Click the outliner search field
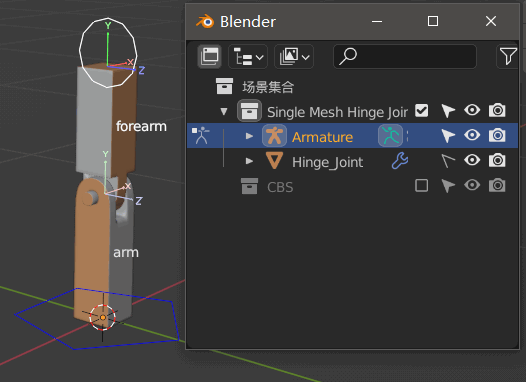Screen dimensions: 526x382 405,56
